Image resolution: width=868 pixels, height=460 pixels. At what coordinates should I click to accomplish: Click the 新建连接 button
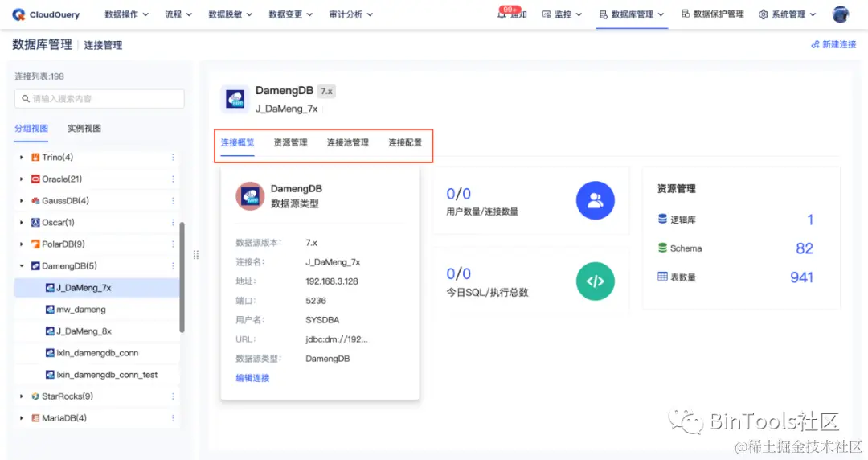833,44
